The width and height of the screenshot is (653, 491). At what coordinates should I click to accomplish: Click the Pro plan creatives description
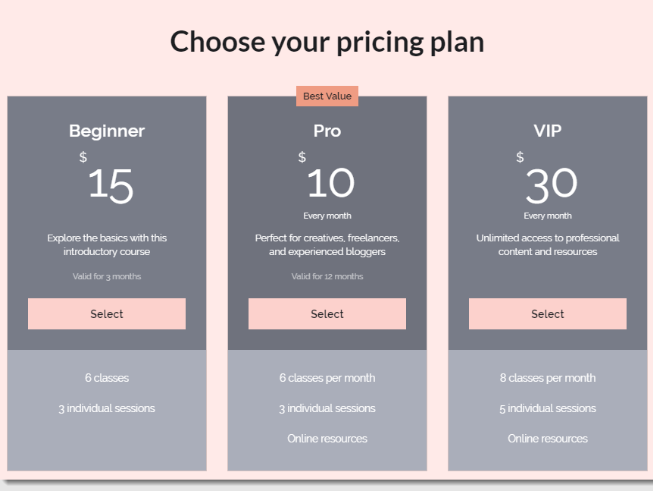pyautogui.click(x=327, y=245)
